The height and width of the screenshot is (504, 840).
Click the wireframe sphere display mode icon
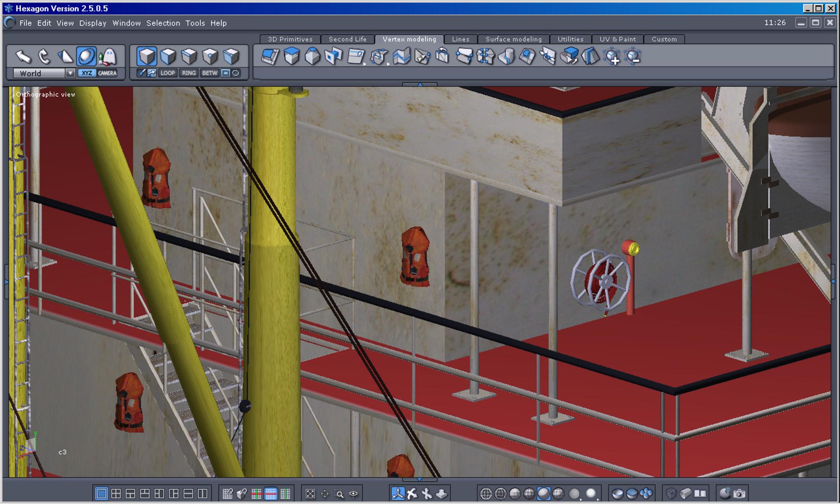(x=486, y=493)
